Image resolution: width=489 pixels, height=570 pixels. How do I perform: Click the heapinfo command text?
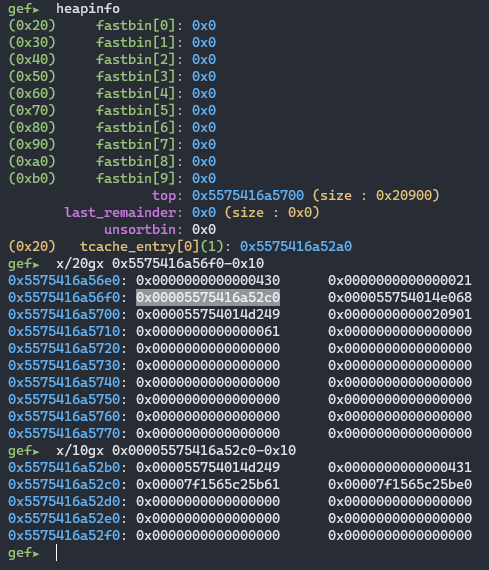(88, 9)
